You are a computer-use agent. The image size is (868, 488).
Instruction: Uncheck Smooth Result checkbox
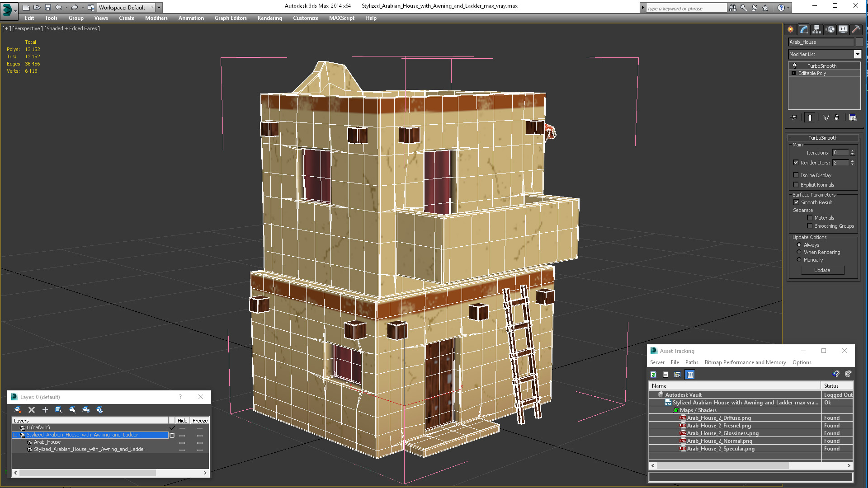pos(796,202)
